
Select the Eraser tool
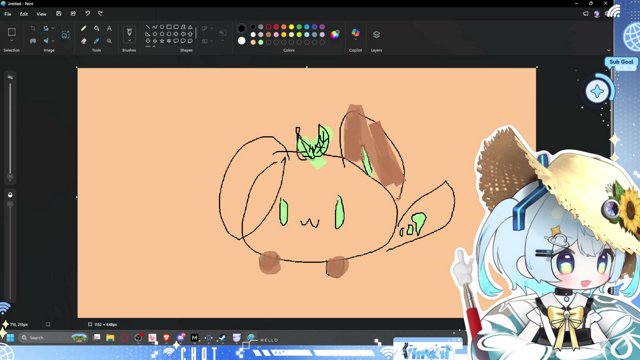[84, 41]
